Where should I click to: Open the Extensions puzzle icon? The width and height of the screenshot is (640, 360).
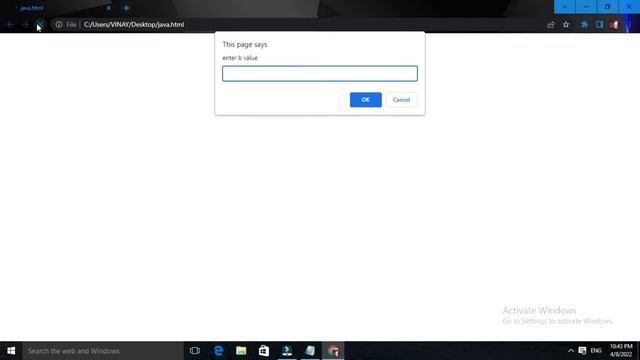coord(584,24)
